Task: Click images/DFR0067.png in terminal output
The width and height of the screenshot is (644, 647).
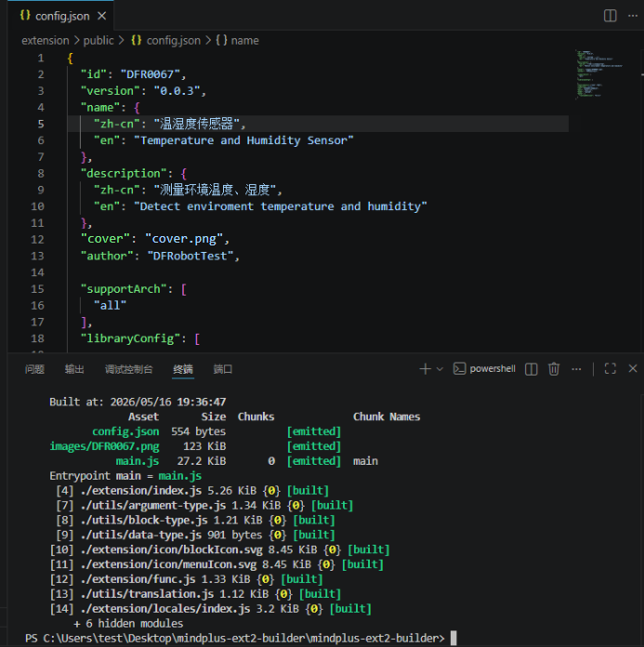Action: pos(104,446)
